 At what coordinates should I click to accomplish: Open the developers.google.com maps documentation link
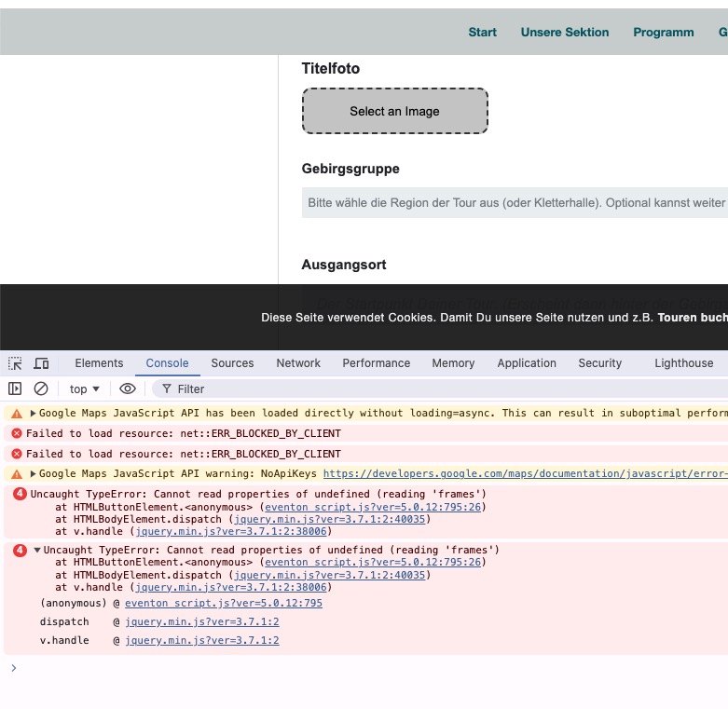point(526,473)
